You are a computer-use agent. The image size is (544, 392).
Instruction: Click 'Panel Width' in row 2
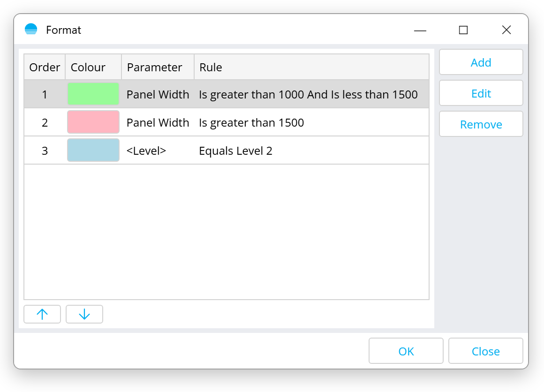tap(158, 122)
